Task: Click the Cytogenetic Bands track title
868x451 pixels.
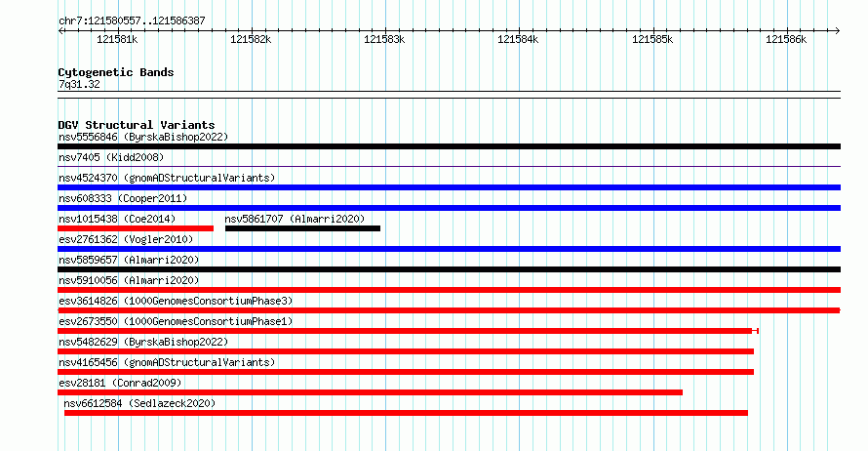Action: click(116, 72)
